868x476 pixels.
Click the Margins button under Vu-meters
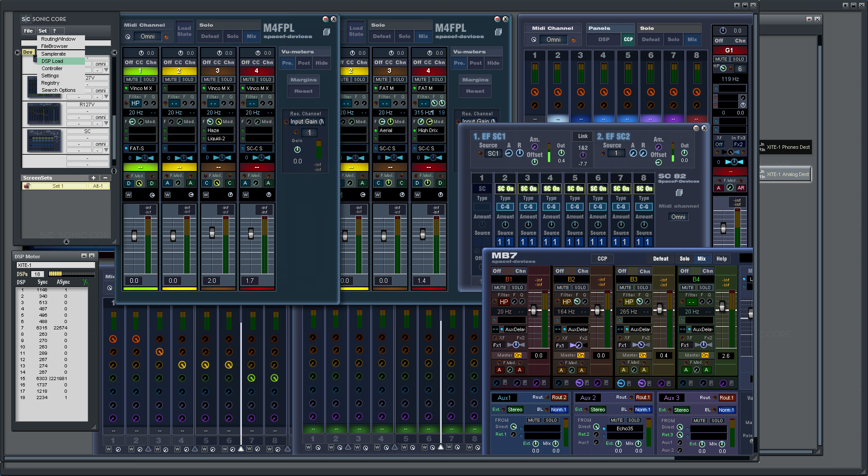point(303,80)
